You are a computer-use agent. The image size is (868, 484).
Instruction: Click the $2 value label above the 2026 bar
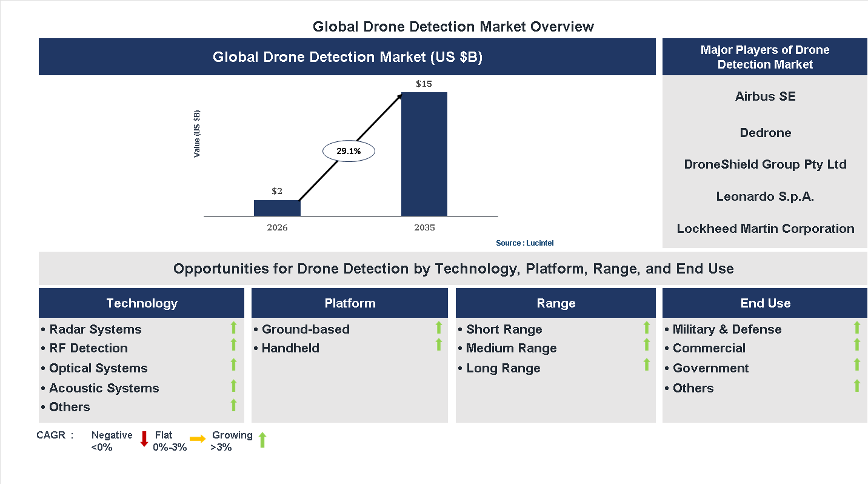(x=277, y=190)
